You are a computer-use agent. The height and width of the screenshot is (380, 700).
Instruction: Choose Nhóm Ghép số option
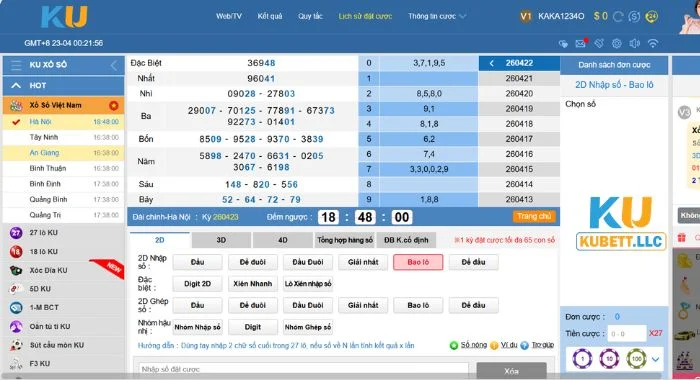point(308,327)
